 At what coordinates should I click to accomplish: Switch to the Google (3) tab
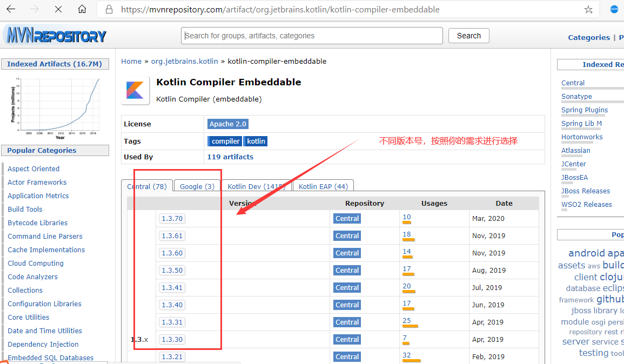tap(197, 186)
